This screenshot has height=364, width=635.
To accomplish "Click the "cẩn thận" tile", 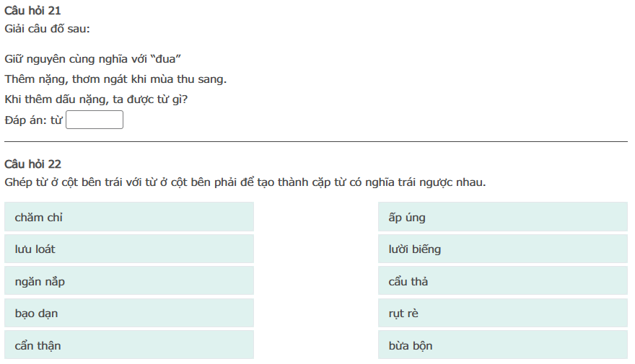I will point(129,345).
